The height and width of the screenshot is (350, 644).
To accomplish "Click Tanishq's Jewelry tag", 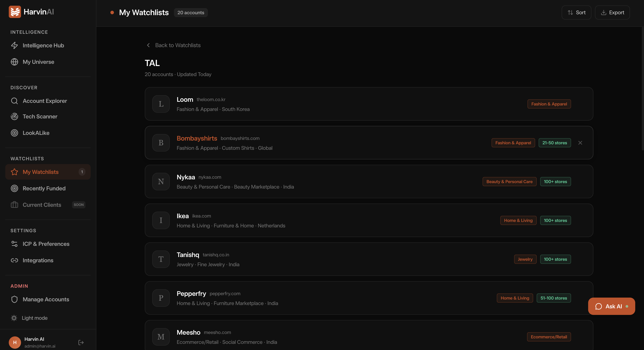I will 525,259.
